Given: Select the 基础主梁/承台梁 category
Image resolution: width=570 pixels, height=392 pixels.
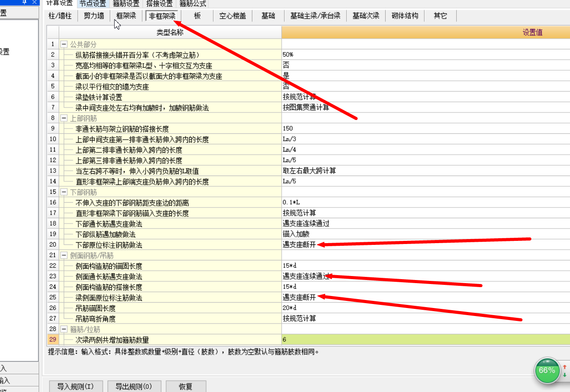Looking at the screenshot, I should [315, 16].
